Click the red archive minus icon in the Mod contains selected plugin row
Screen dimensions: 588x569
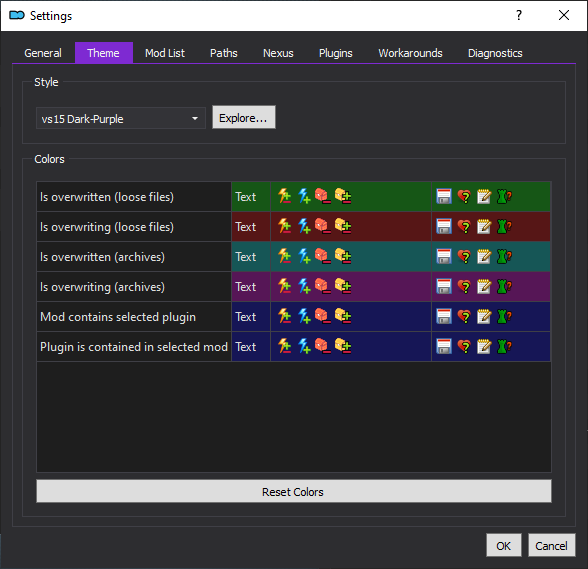(323, 316)
